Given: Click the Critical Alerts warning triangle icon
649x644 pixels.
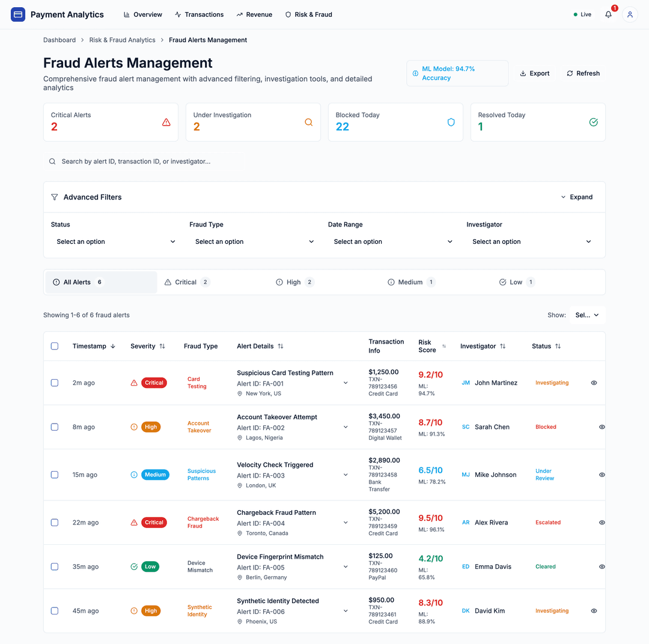Looking at the screenshot, I should click(x=166, y=122).
